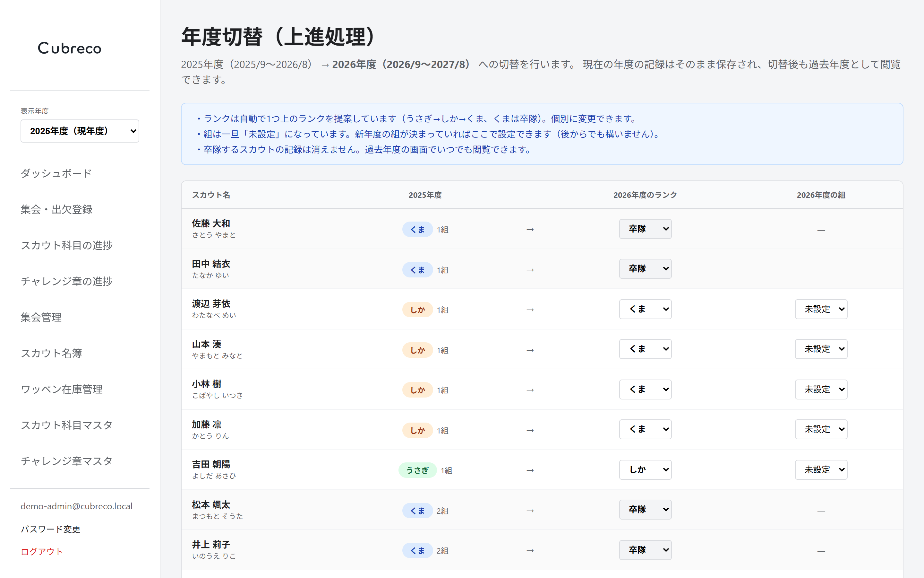Open スカウト科目の進捗 page
The height and width of the screenshot is (578, 924).
coord(66,245)
